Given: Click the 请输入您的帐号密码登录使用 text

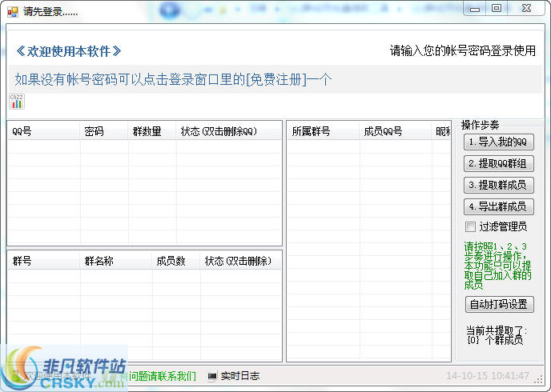Looking at the screenshot, I should click(x=462, y=51).
